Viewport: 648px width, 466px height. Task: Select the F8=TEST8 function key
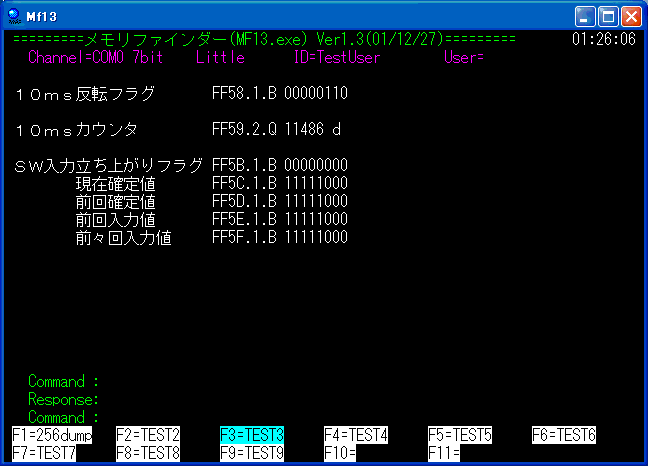[148, 452]
